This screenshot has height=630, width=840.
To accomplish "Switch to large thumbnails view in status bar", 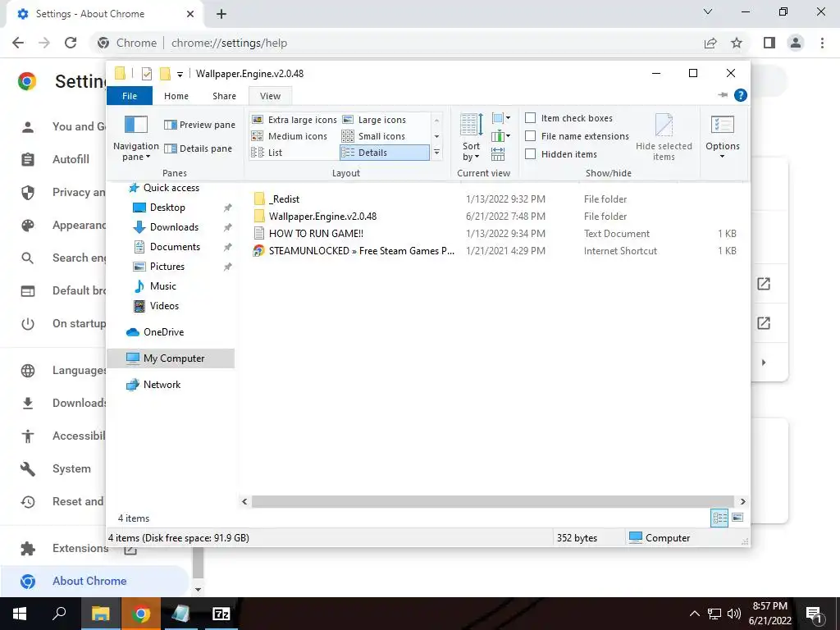I will [737, 518].
